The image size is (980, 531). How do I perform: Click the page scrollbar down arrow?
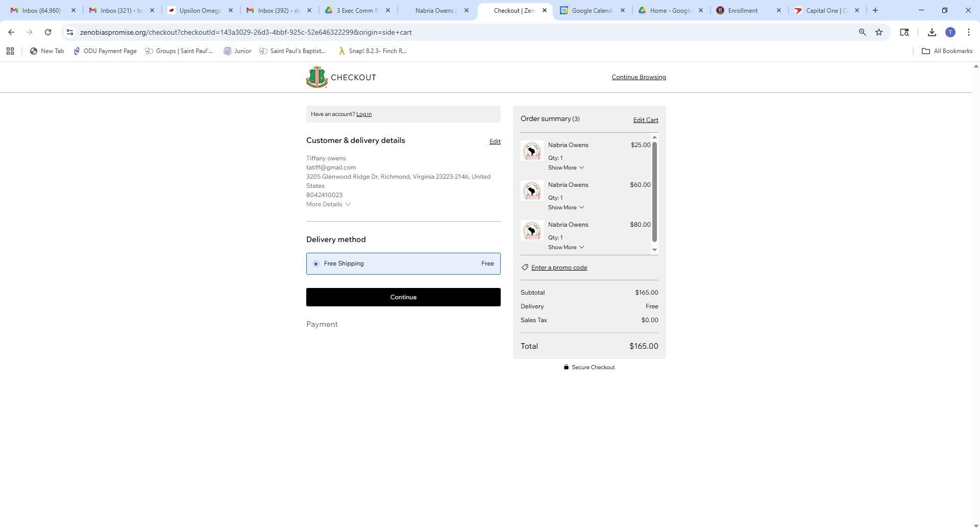[x=976, y=526]
